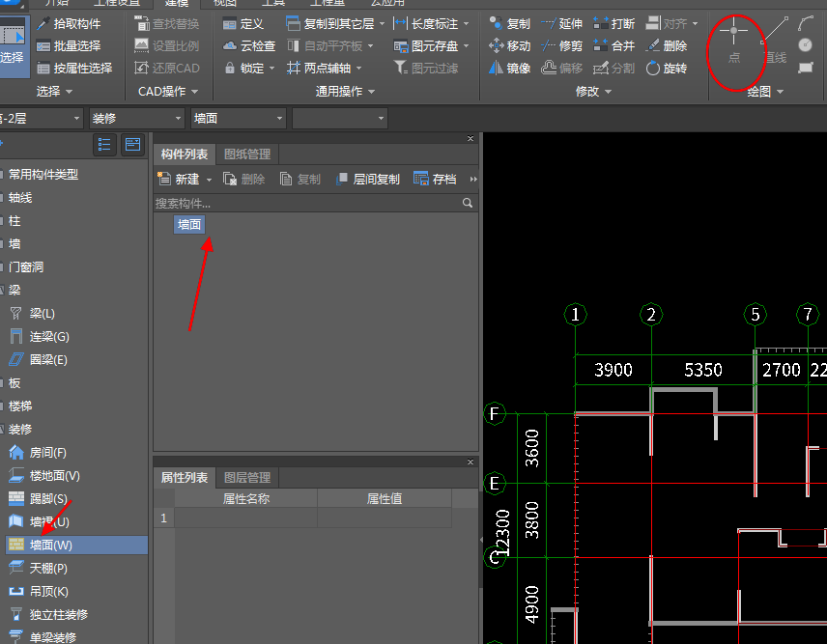
Task: Focus the 搜索构件 search field
Action: pos(307,203)
